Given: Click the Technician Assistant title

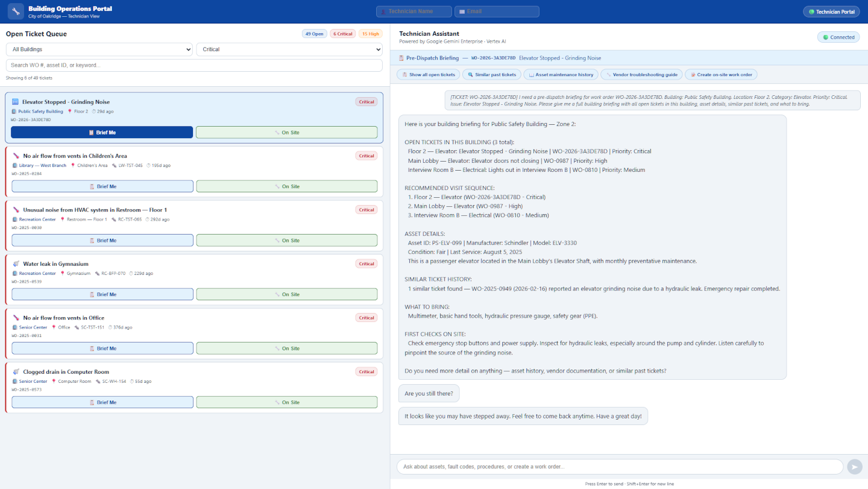Looking at the screenshot, I should pyautogui.click(x=429, y=34).
